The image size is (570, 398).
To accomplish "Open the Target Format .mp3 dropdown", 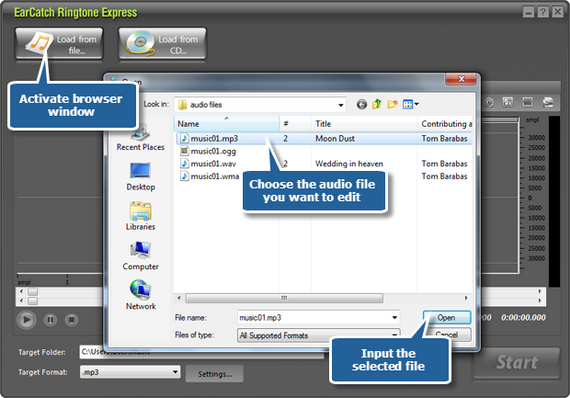I will tap(175, 372).
